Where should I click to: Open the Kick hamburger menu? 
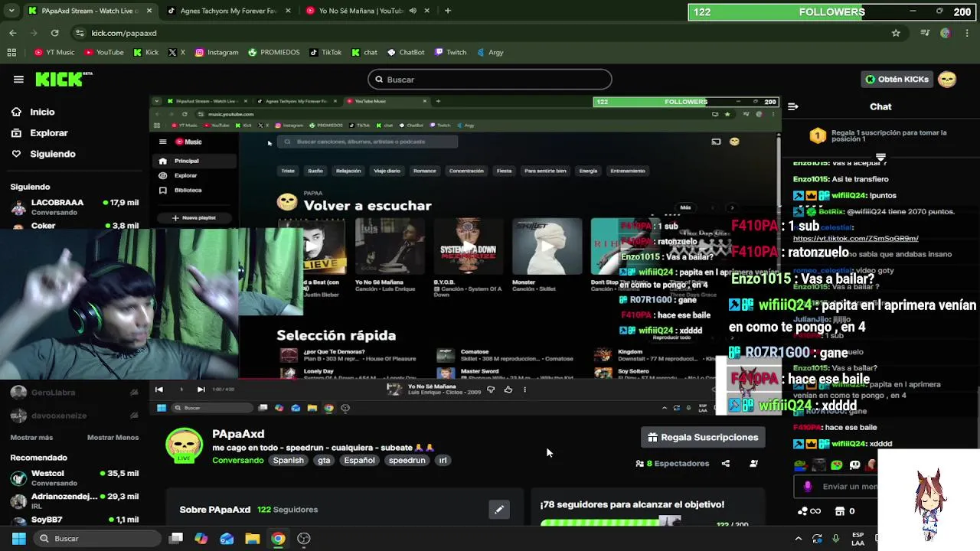point(18,79)
